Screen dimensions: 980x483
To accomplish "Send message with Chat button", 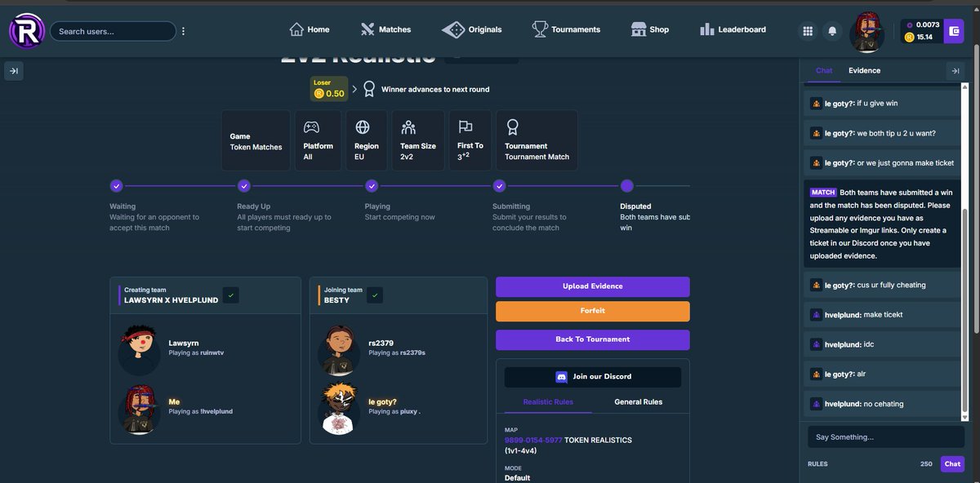I will click(952, 463).
